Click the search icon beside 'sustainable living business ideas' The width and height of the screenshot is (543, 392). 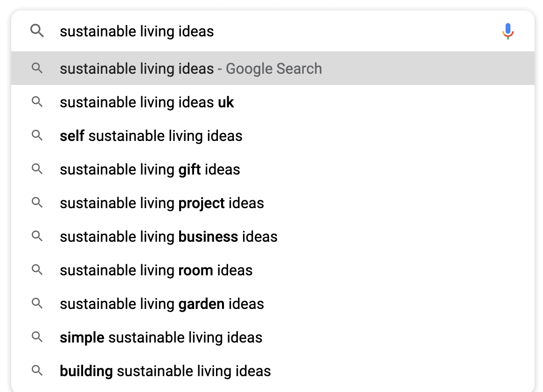click(37, 237)
